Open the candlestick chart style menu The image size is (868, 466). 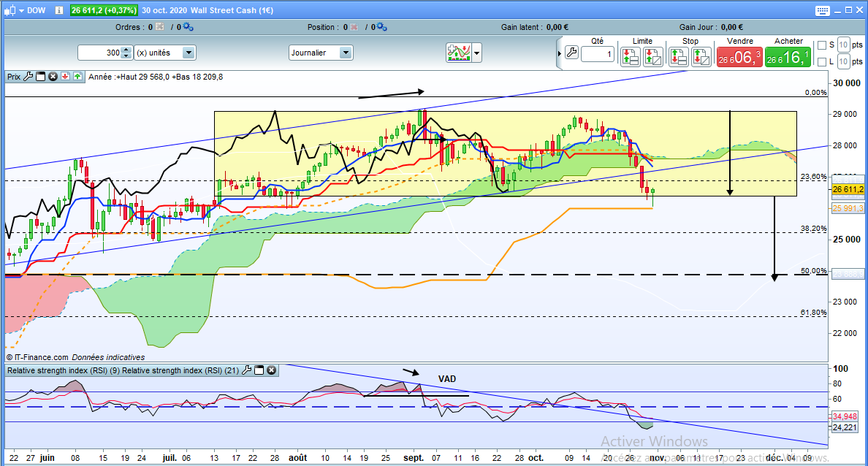pyautogui.click(x=15, y=10)
